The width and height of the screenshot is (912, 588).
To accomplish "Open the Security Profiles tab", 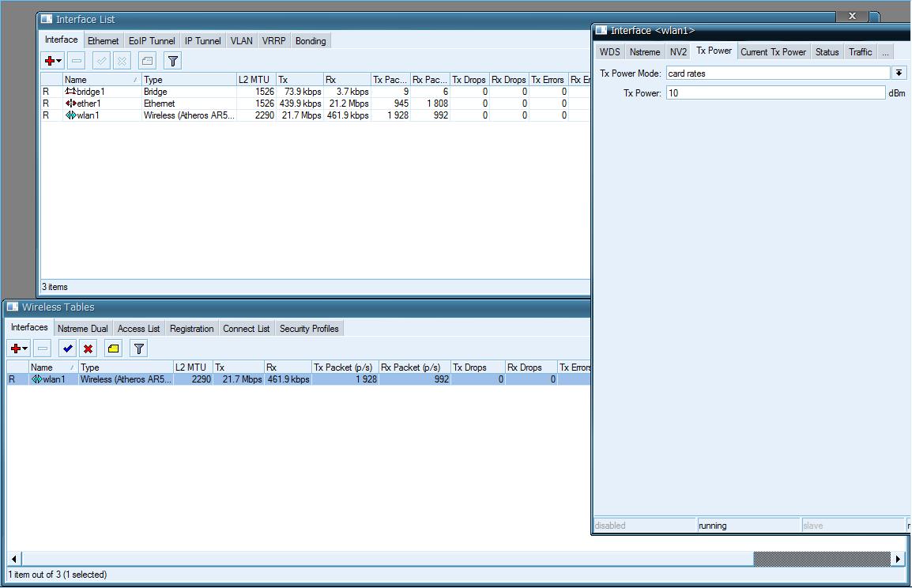I will [308, 329].
